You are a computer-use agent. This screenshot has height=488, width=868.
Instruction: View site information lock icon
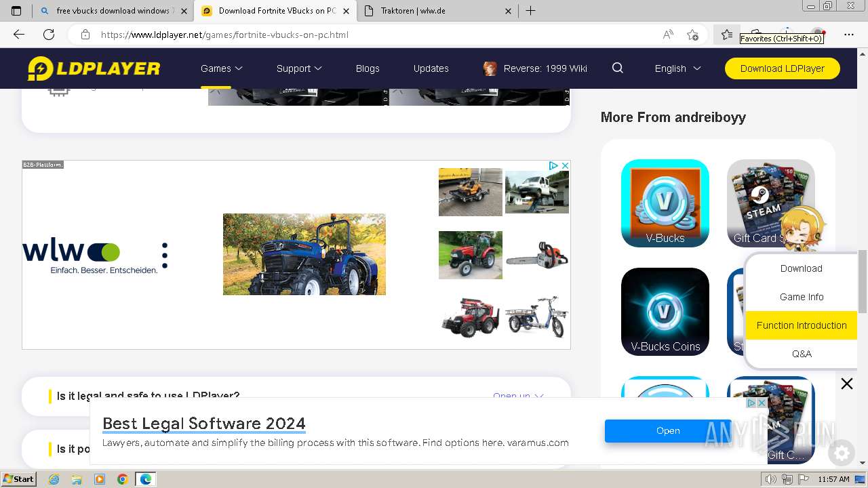pyautogui.click(x=85, y=35)
